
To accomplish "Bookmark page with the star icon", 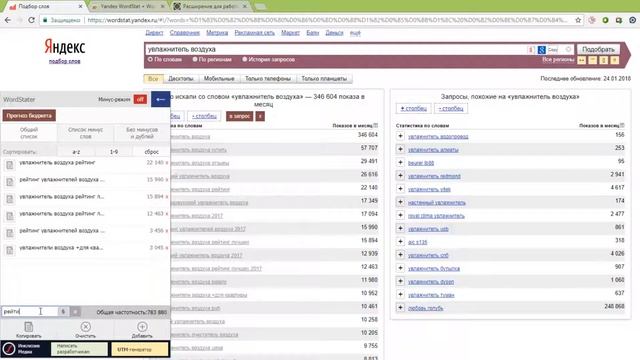I will pyautogui.click(x=578, y=20).
